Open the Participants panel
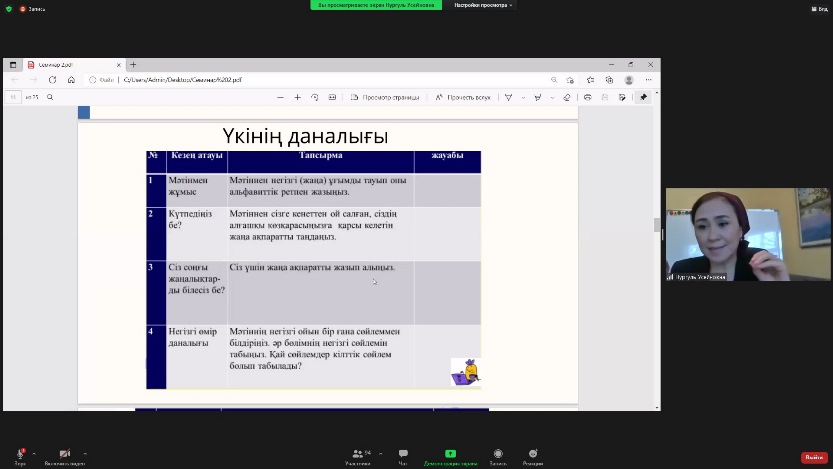The width and height of the screenshot is (833, 469). point(357,454)
